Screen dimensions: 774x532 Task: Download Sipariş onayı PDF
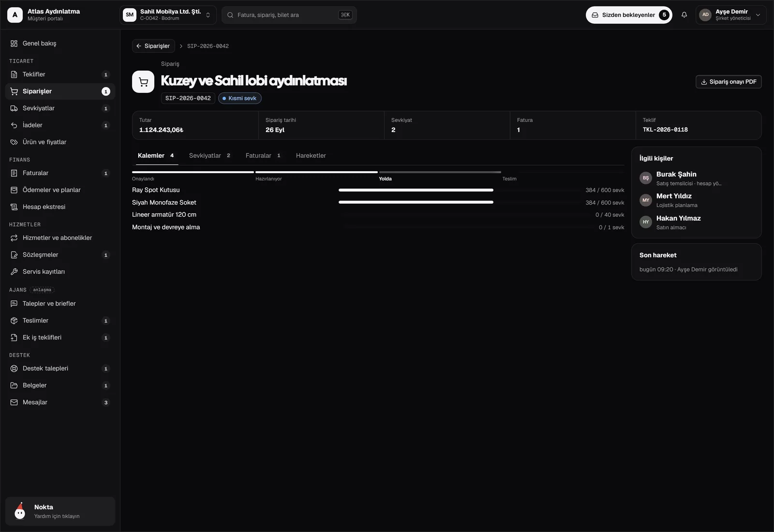point(729,82)
